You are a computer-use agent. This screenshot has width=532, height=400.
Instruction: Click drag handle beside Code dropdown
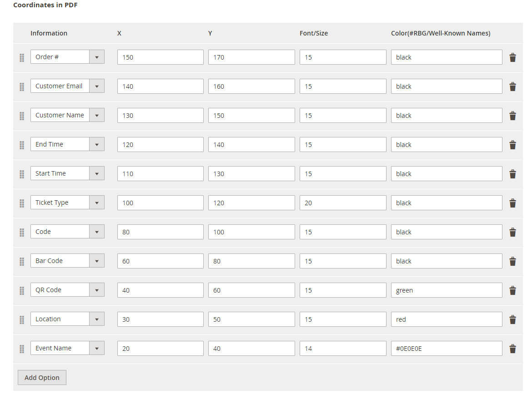click(x=22, y=233)
